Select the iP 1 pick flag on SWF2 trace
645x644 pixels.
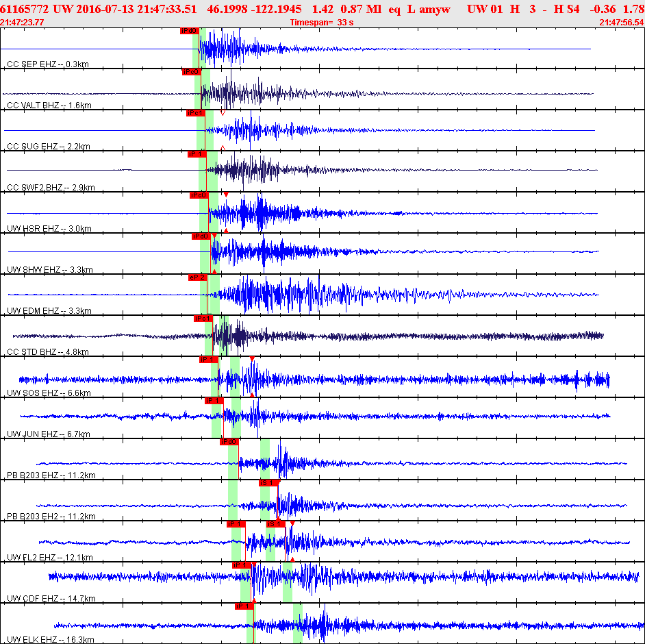pyautogui.click(x=197, y=154)
